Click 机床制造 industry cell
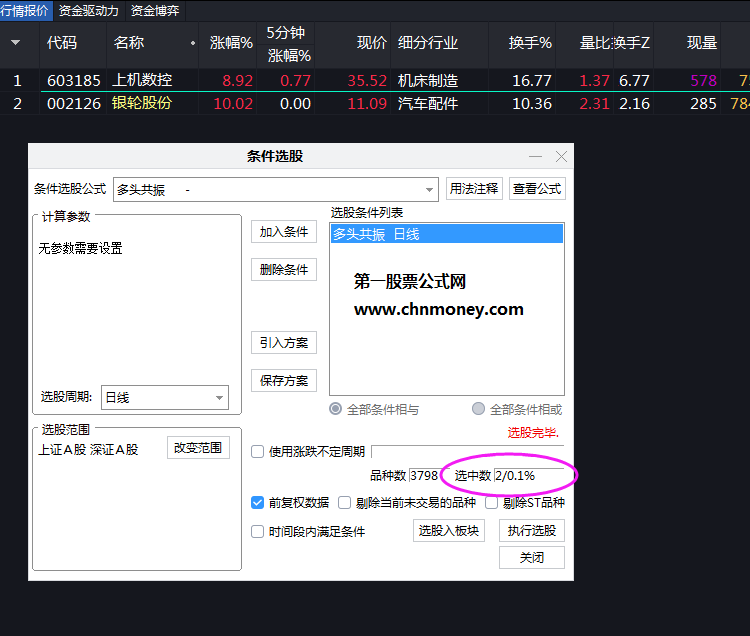Image resolution: width=750 pixels, height=636 pixels. (x=428, y=80)
